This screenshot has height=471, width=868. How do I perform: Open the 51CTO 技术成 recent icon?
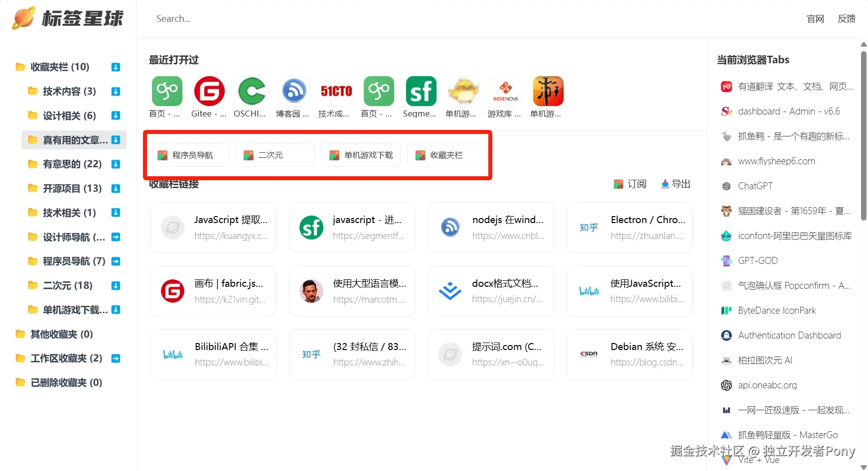click(x=336, y=92)
